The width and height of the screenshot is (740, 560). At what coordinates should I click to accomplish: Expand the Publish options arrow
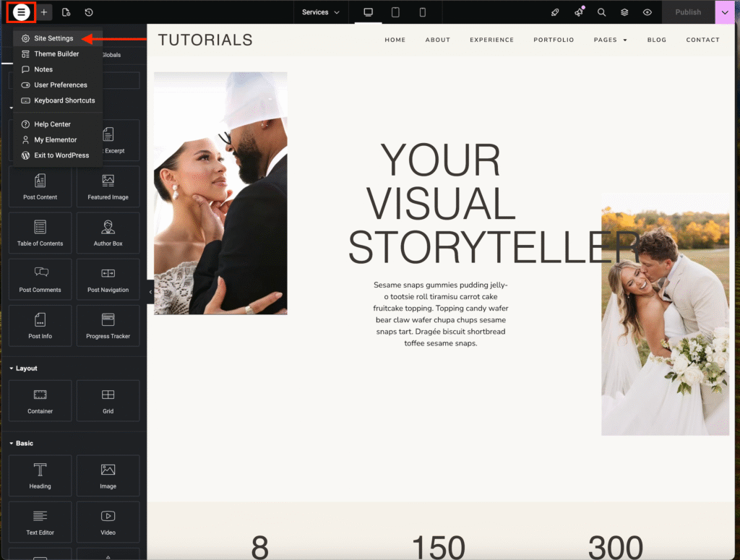click(725, 12)
